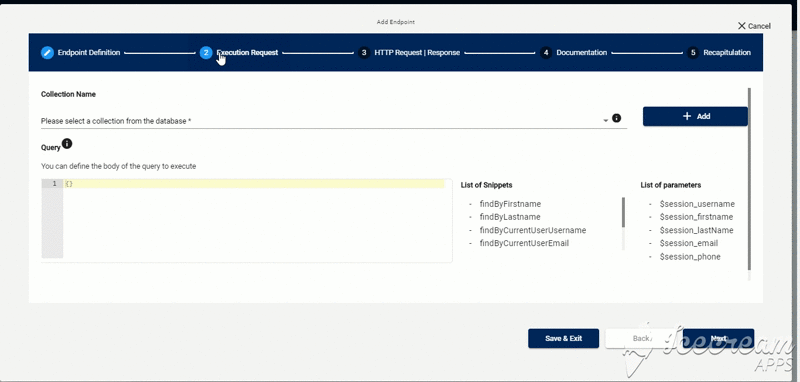
Task: Click the X Cancel icon
Action: (x=741, y=26)
